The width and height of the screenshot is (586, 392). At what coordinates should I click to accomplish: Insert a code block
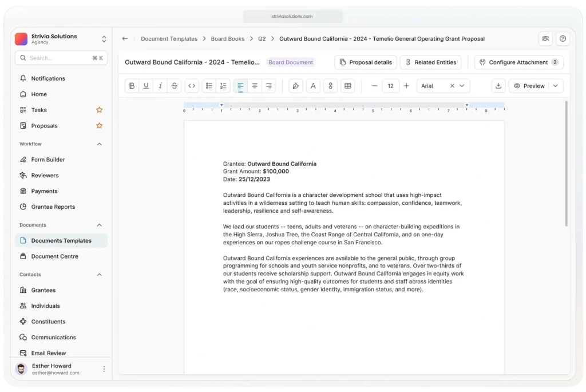(192, 86)
